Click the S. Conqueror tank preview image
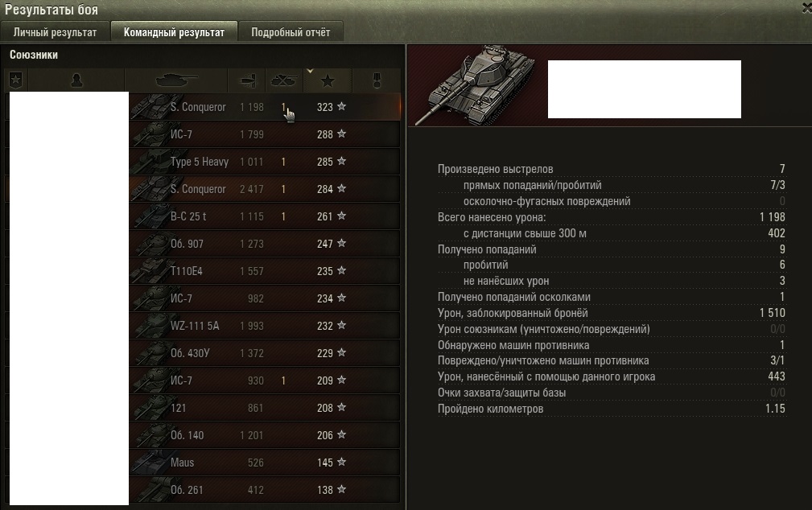The image size is (812, 510). pos(474,85)
